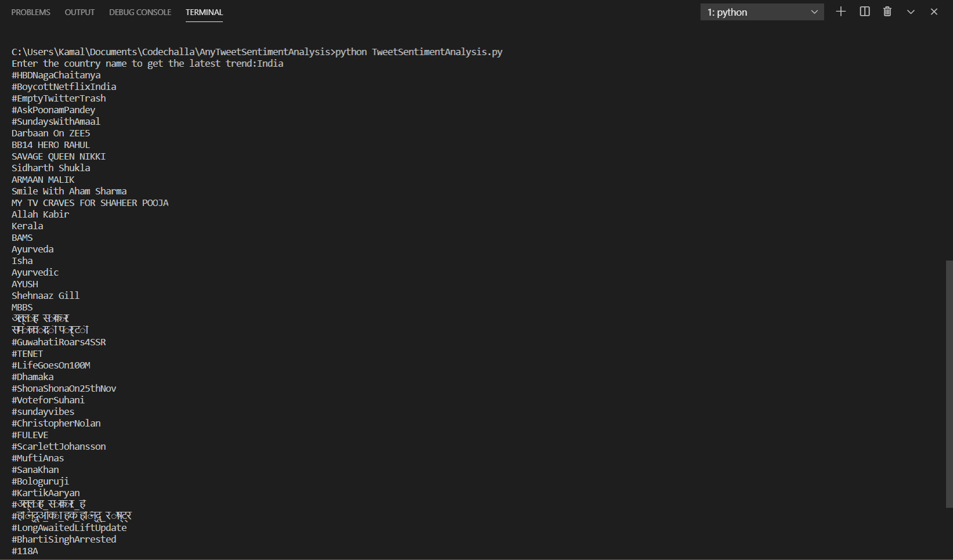The height and width of the screenshot is (560, 953).
Task: Click the #MuftiAnas line
Action: [38, 458]
